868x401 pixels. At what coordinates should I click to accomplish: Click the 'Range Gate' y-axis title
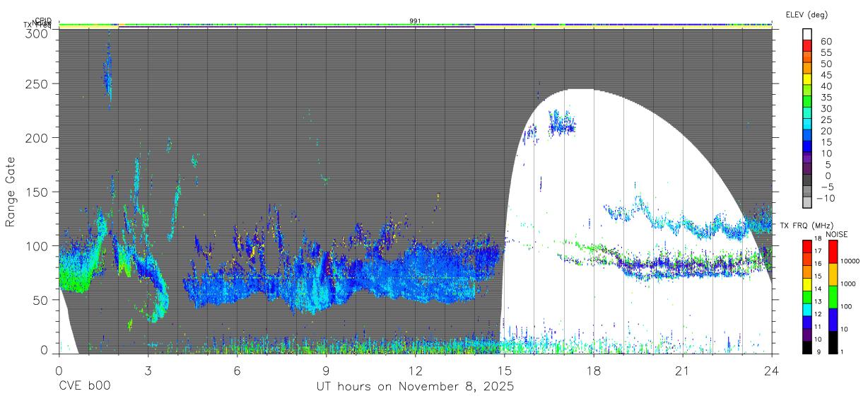(11, 192)
